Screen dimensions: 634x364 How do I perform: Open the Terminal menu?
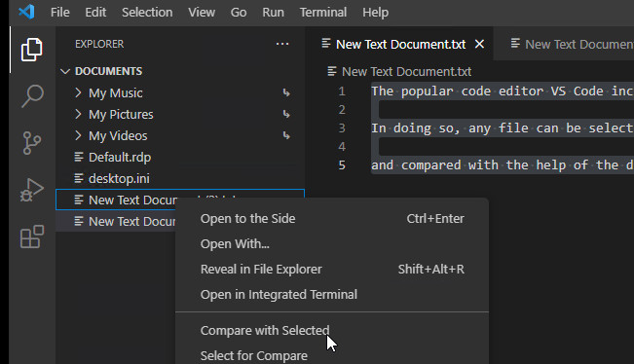coord(323,12)
